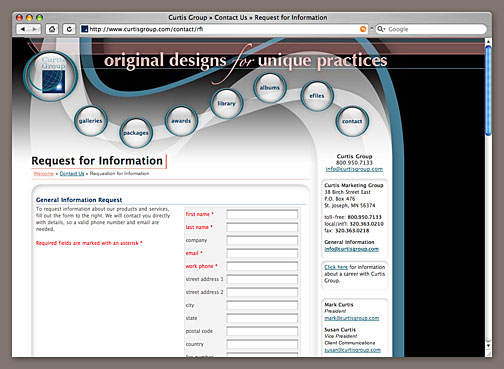The image size is (504, 369).
Task: Focus the city input field
Action: click(262, 305)
